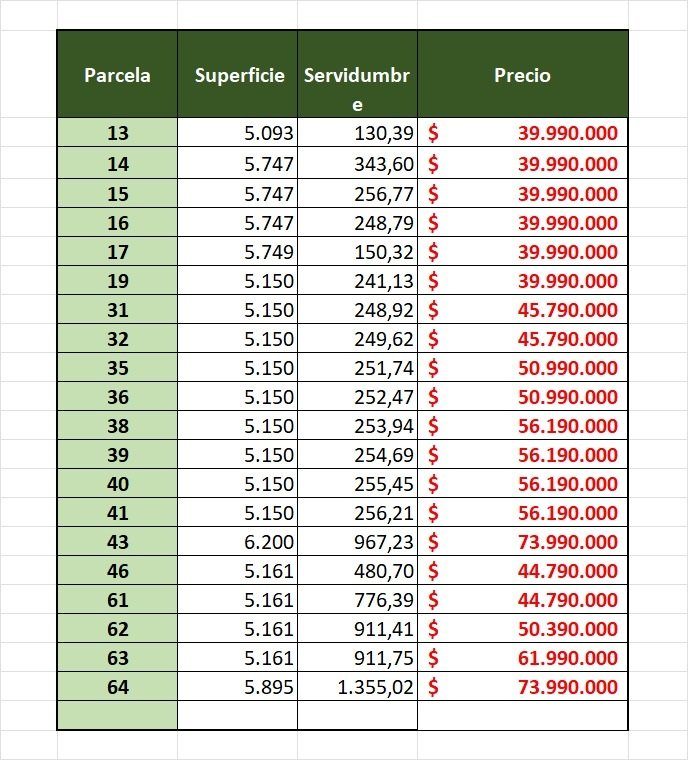Image resolution: width=688 pixels, height=760 pixels.
Task: Select the Precio header cell
Action: [523, 74]
